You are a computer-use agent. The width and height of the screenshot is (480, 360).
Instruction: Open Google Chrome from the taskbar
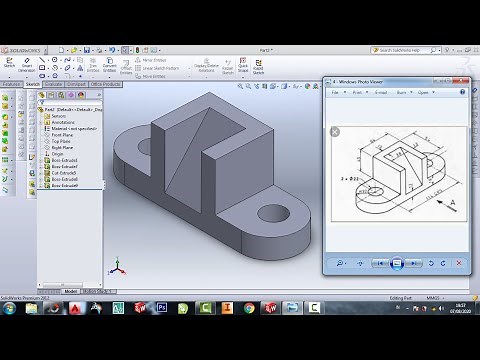coord(249,308)
